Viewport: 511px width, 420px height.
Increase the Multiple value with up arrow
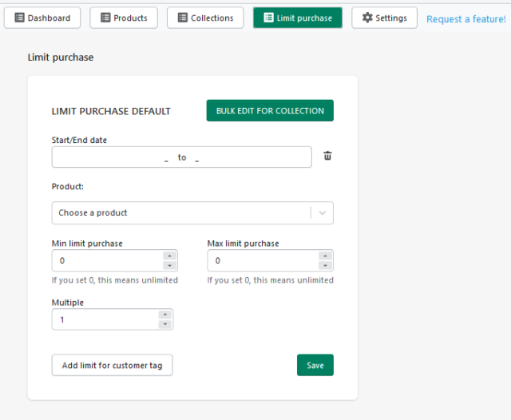pyautogui.click(x=165, y=315)
